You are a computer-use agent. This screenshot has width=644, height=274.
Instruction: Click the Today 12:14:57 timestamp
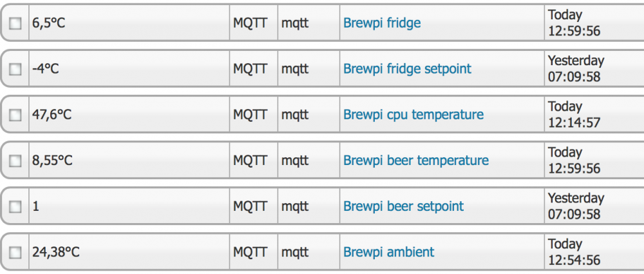[x=574, y=114]
